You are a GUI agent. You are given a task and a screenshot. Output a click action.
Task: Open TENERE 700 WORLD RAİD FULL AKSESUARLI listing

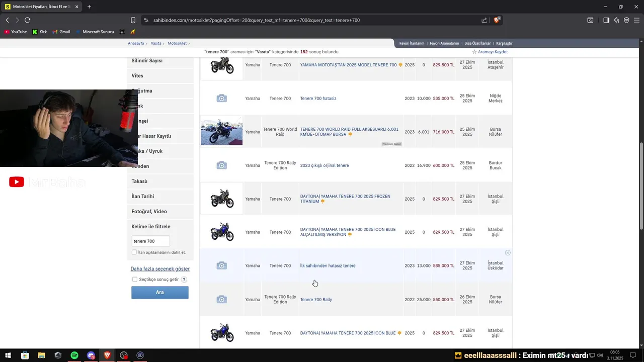click(x=349, y=132)
